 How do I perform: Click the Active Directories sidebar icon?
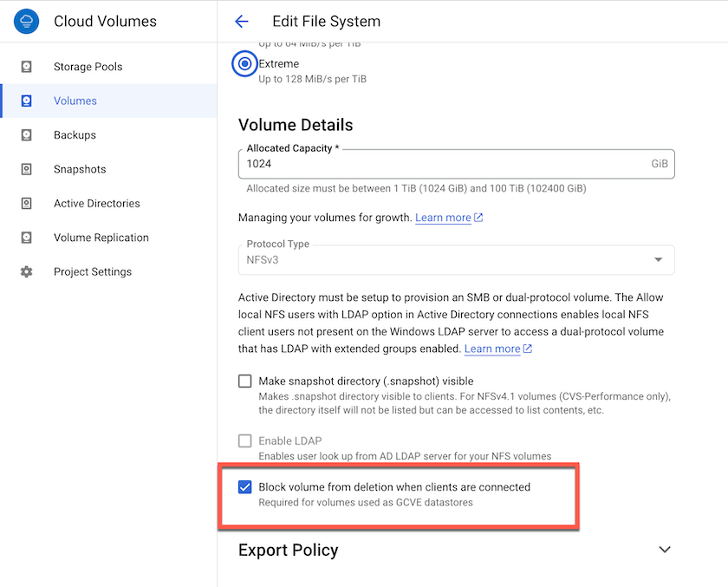[27, 204]
